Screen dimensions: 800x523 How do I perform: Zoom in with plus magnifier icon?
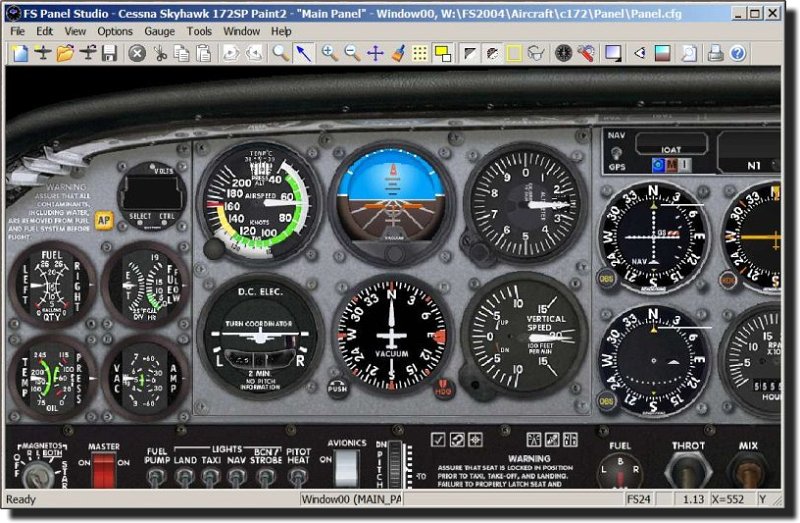329,53
